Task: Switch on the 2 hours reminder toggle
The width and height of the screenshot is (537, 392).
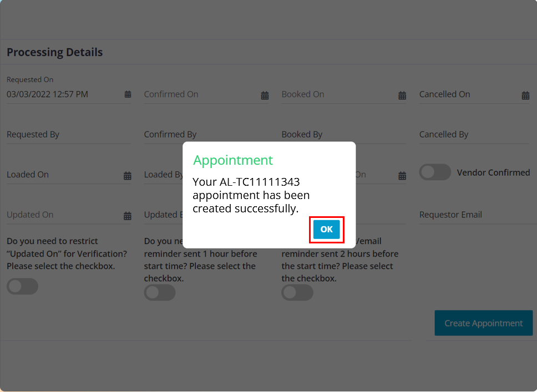Action: pyautogui.click(x=297, y=293)
